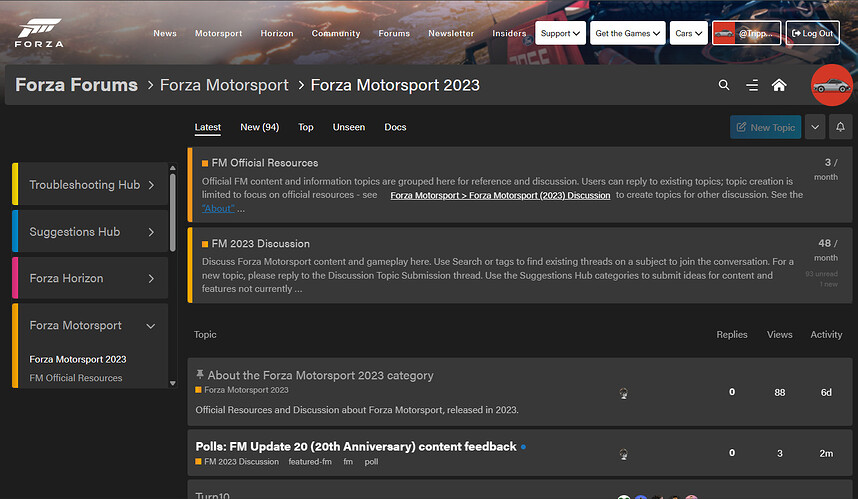Switch to the Docs tab
The image size is (858, 499).
395,127
